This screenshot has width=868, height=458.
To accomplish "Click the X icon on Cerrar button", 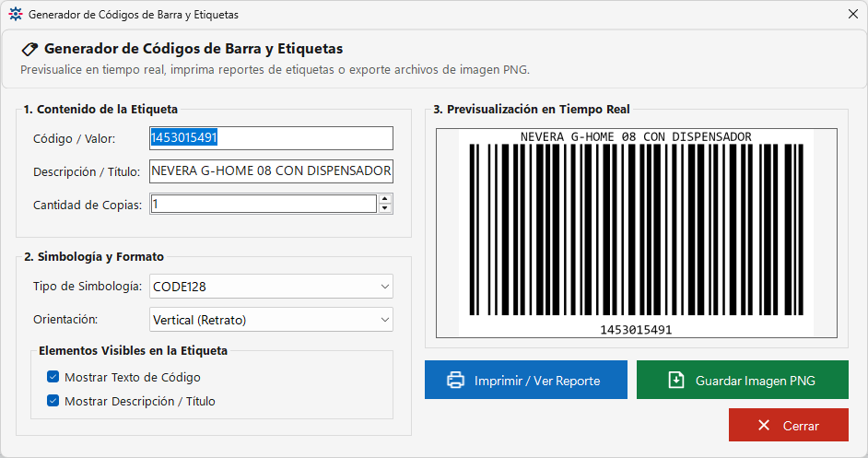I will pyautogui.click(x=764, y=426).
